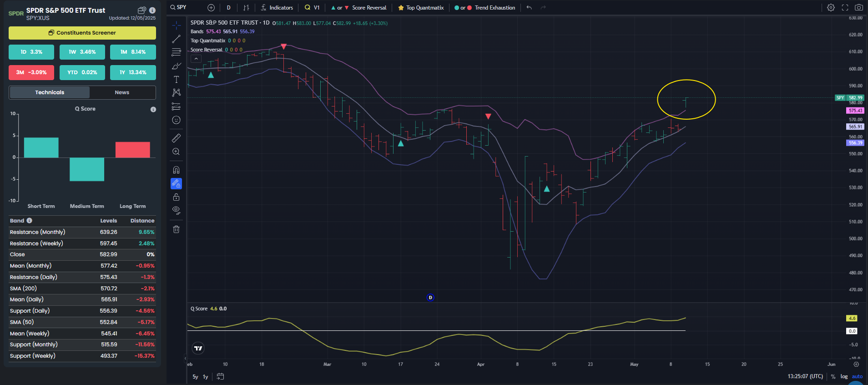Screen dimensions: 868x385
Task: Click the 575.43 upper band price label
Action: coord(855,111)
